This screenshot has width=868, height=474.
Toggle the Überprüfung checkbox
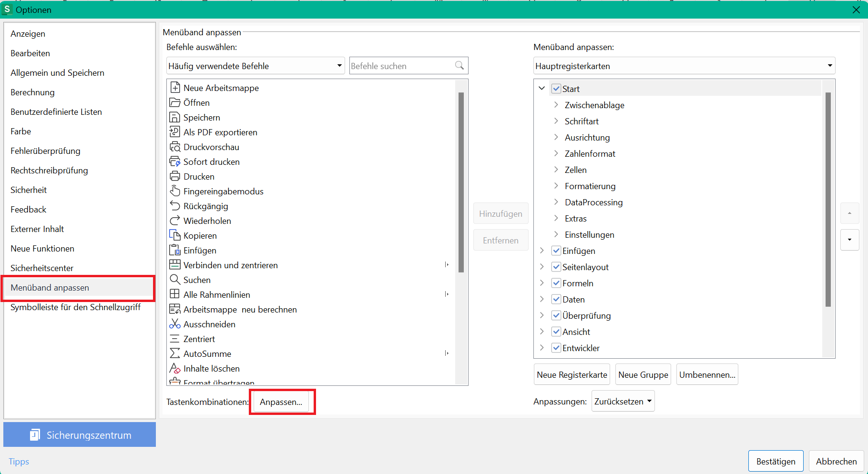[556, 315]
